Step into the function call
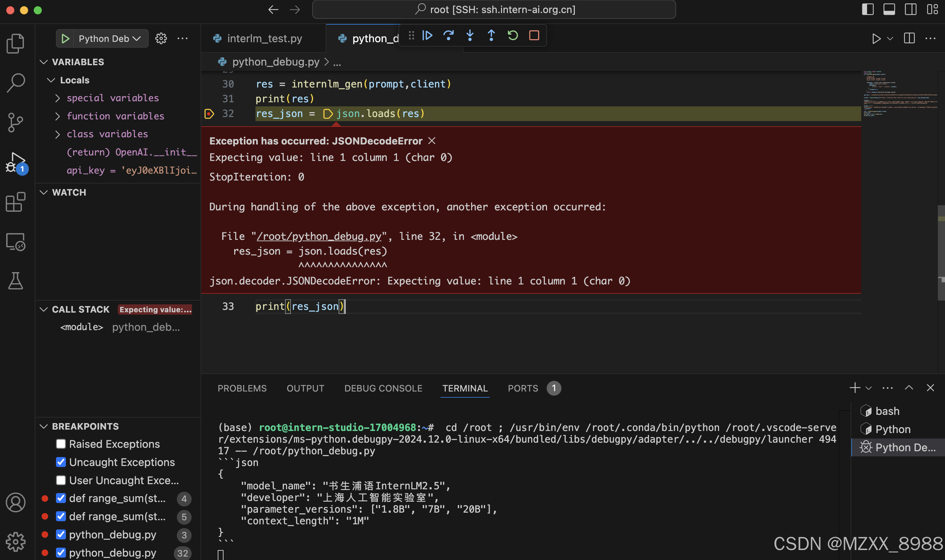Image resolution: width=945 pixels, height=560 pixels. (470, 35)
